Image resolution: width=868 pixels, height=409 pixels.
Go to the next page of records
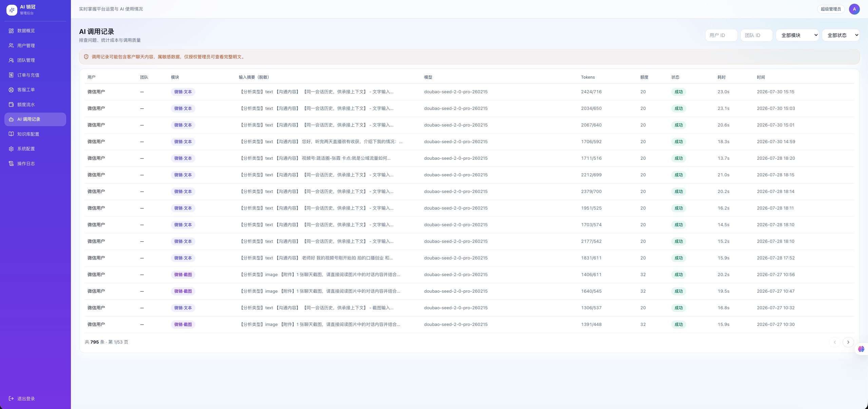pyautogui.click(x=848, y=342)
